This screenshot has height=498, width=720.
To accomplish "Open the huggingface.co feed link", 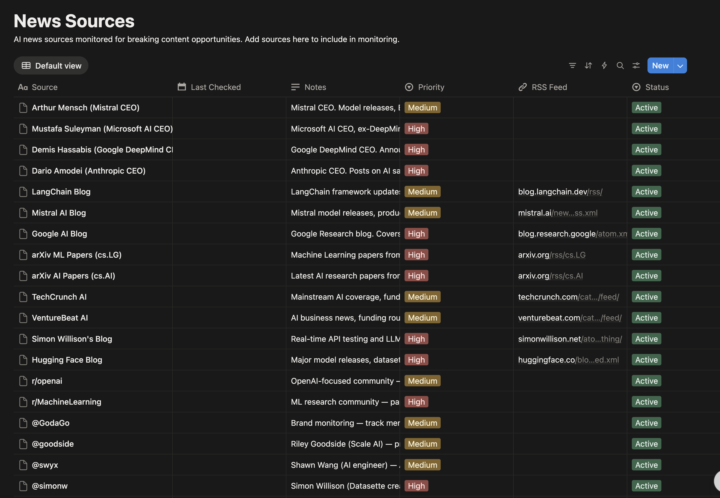I will pos(568,360).
